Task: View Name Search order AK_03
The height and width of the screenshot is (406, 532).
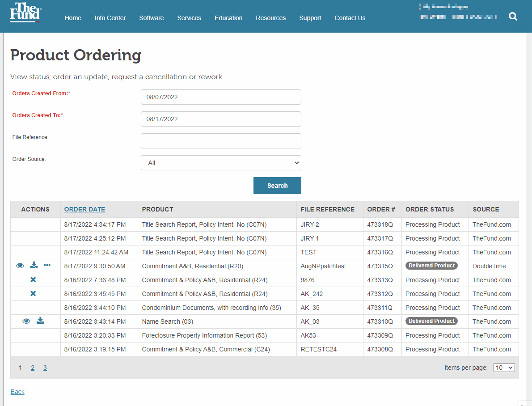Action: (x=26, y=321)
